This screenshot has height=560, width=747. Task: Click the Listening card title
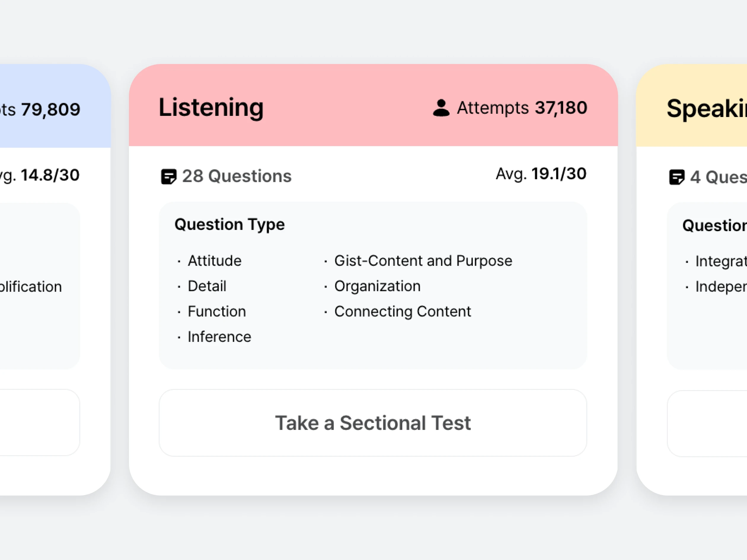pos(211,107)
